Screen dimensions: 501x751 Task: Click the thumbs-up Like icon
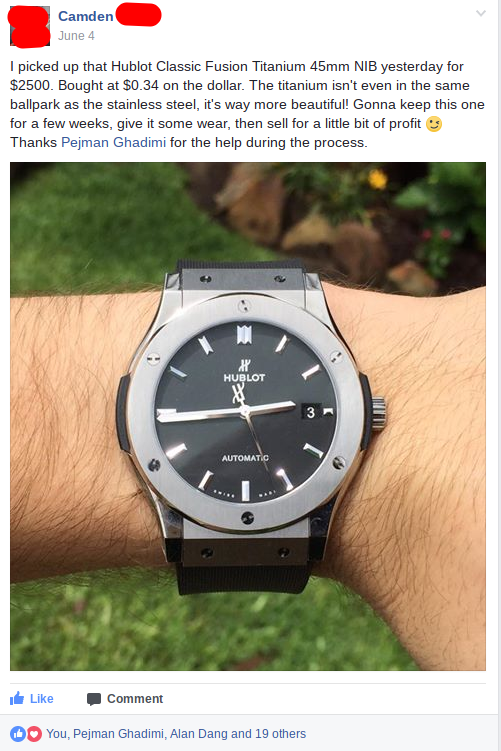pos(17,698)
